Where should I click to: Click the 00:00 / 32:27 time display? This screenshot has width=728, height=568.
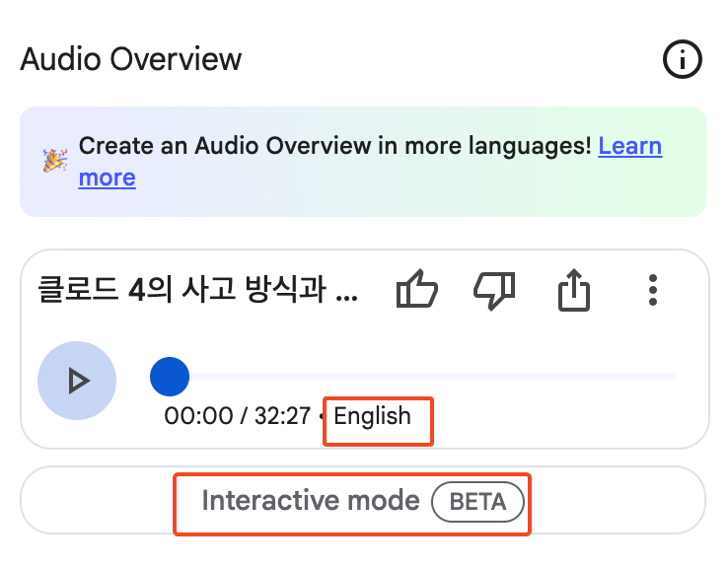(238, 416)
